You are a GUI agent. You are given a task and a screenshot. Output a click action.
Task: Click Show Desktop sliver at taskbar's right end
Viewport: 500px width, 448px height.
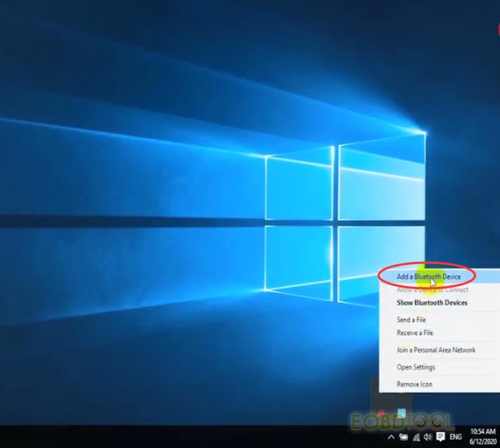498,437
